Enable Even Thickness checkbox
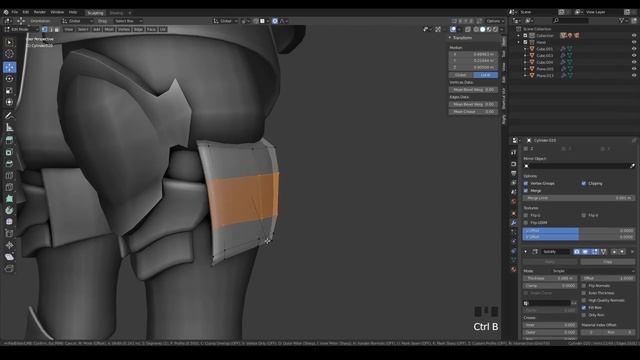Screen dimensions: 640x360 (584, 293)
